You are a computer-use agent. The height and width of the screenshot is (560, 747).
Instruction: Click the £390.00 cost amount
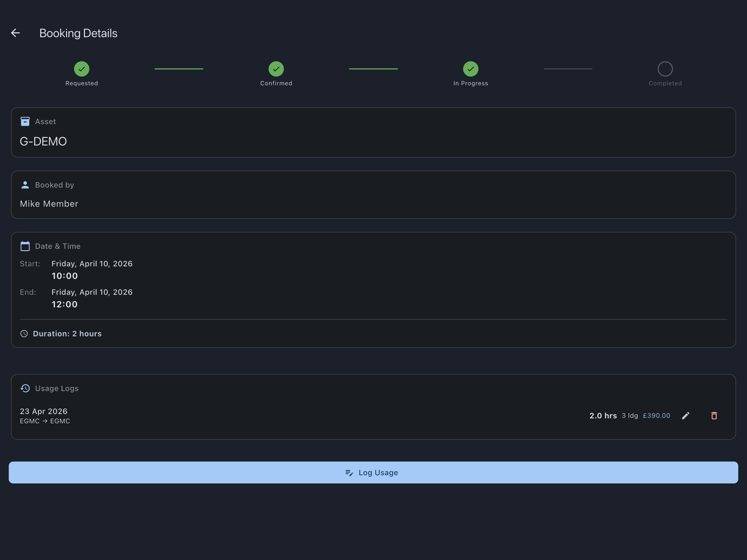[x=656, y=416]
